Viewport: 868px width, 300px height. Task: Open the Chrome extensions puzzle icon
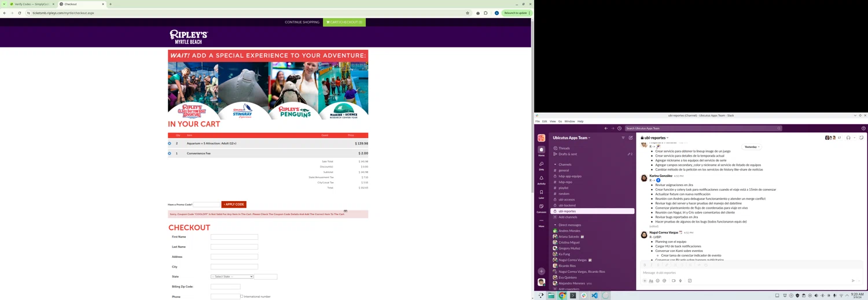pyautogui.click(x=486, y=13)
